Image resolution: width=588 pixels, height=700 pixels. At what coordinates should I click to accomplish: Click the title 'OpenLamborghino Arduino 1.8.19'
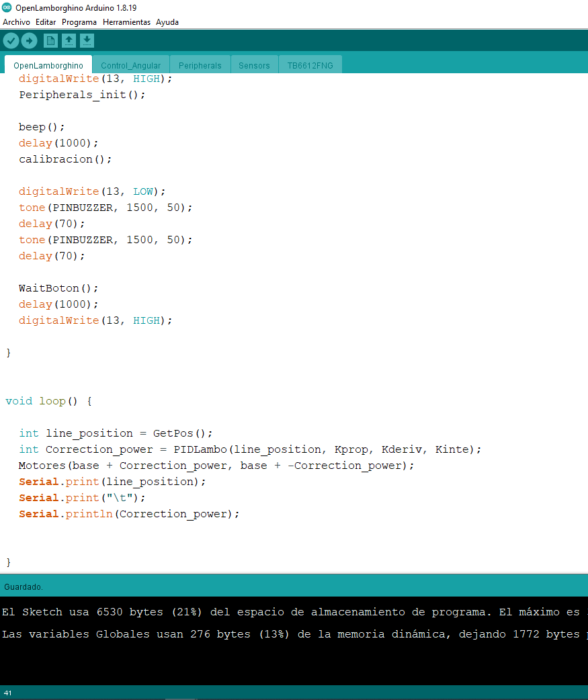point(76,7)
